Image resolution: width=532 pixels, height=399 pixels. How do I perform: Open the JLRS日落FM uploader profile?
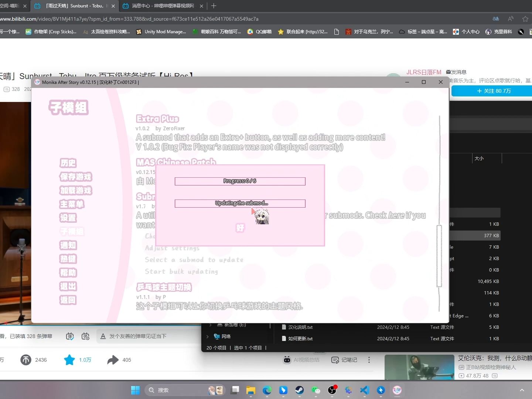(424, 72)
